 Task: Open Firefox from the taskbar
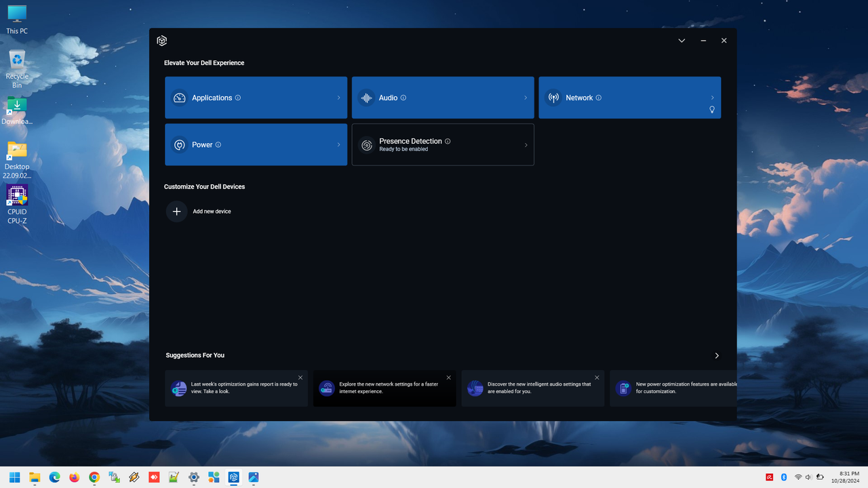(75, 477)
